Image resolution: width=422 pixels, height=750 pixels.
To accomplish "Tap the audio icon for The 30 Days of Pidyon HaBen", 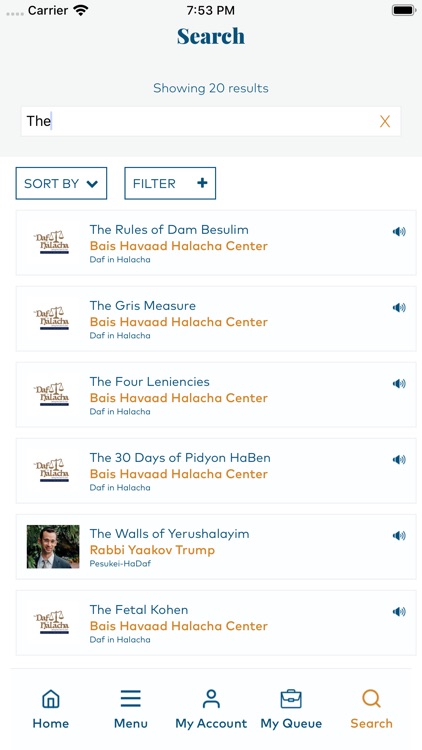I will [399, 460].
